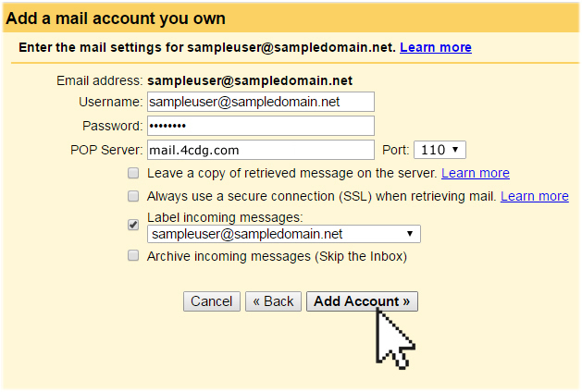
Task: Click the 'Add a mail account you own' title bar
Action: [291, 18]
